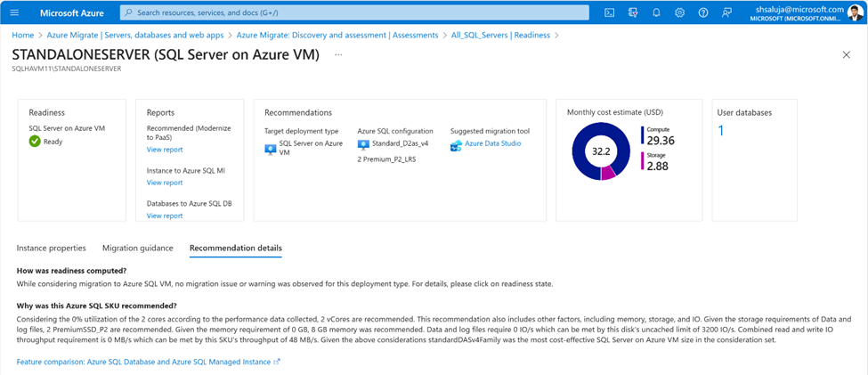This screenshot has height=375, width=868.
Task: Click the shsaluja@microsoft.com account name
Action: [x=800, y=9]
